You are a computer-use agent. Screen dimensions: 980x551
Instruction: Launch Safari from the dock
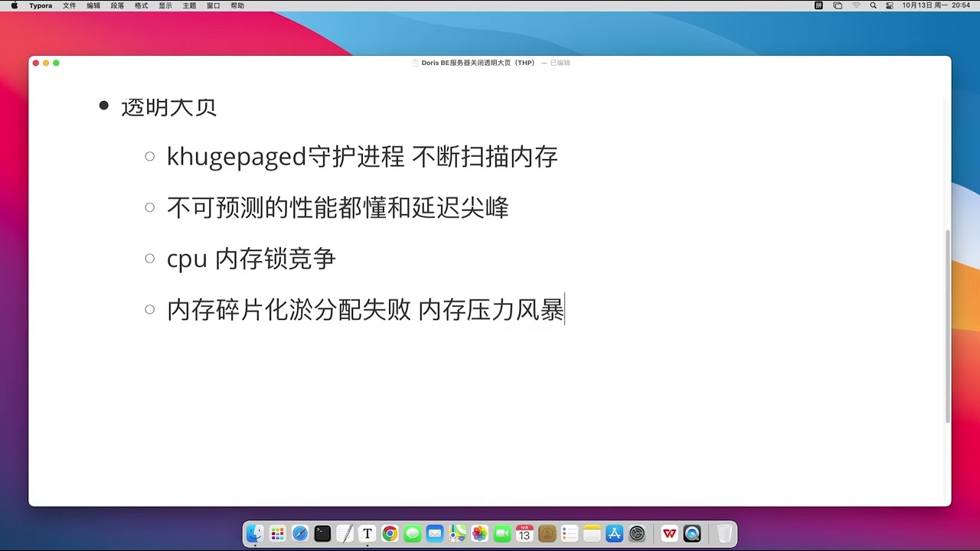(300, 533)
